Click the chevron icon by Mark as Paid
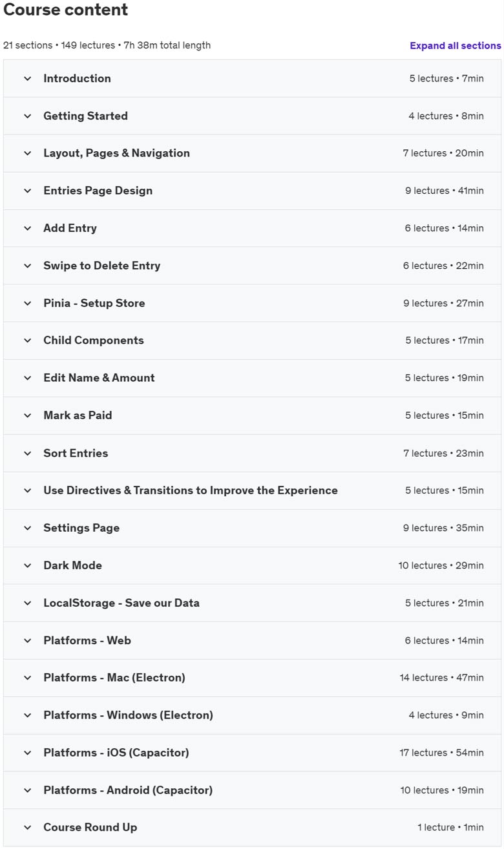 point(27,415)
